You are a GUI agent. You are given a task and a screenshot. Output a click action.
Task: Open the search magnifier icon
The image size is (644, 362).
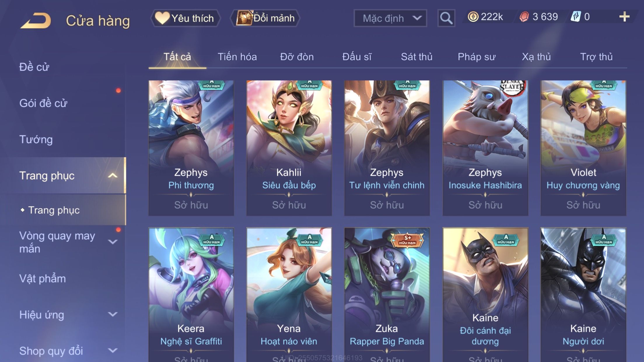point(446,18)
